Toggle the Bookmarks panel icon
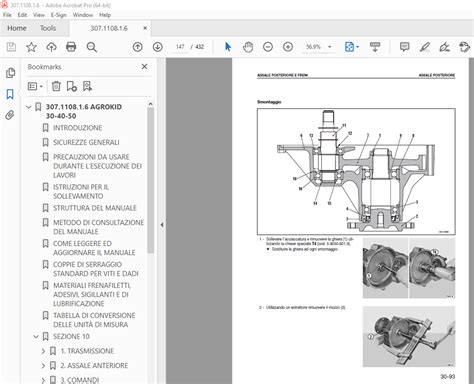 tap(10, 94)
